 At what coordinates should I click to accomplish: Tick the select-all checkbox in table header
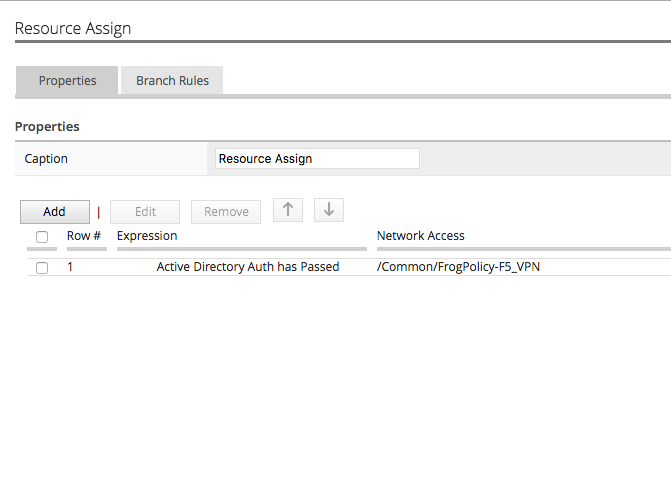tap(42, 237)
